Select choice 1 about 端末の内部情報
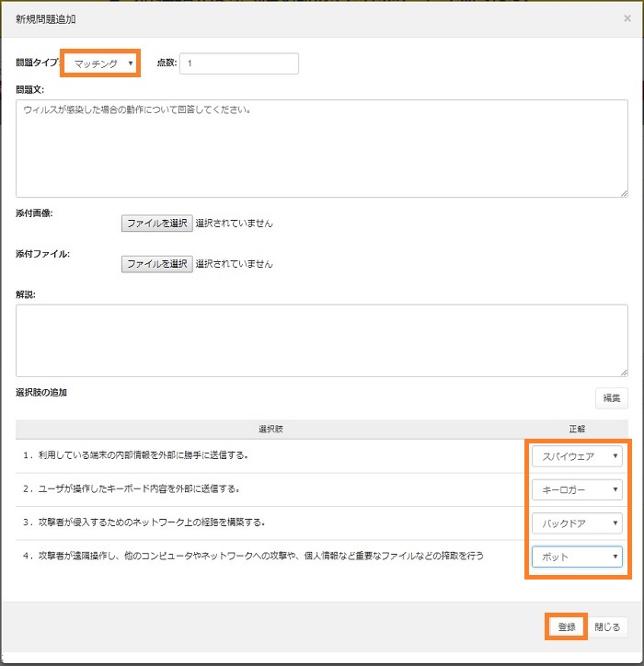Screen dimensions: 644x666 [136, 455]
